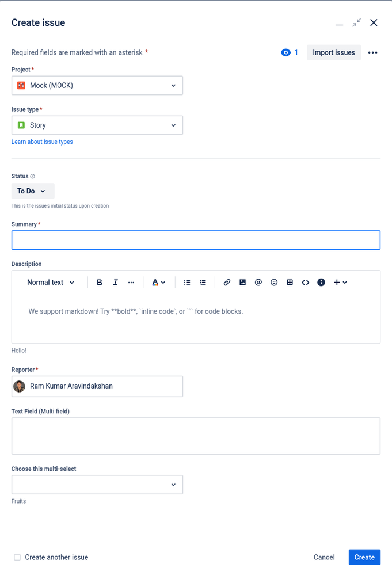Toggle italic formatting in description toolbar

pyautogui.click(x=115, y=283)
